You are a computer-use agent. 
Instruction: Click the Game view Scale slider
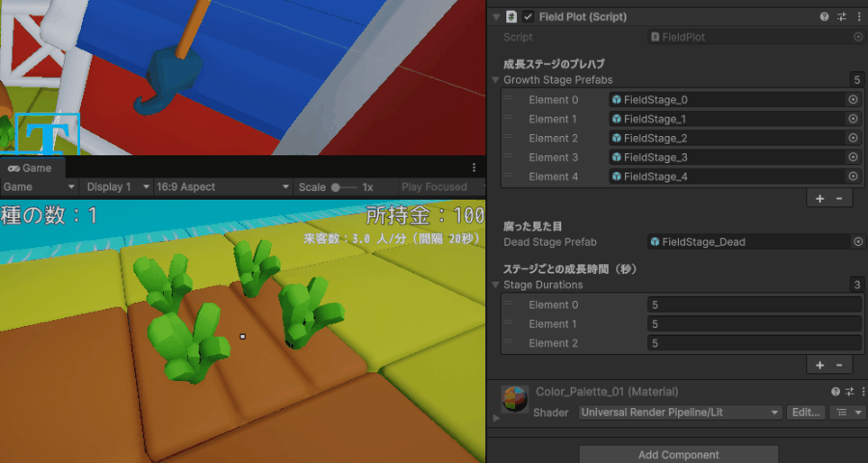(x=344, y=187)
